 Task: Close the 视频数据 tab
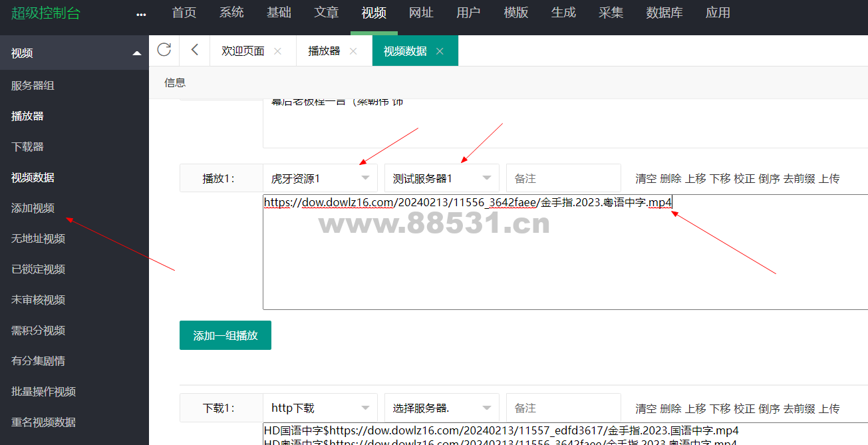(440, 51)
